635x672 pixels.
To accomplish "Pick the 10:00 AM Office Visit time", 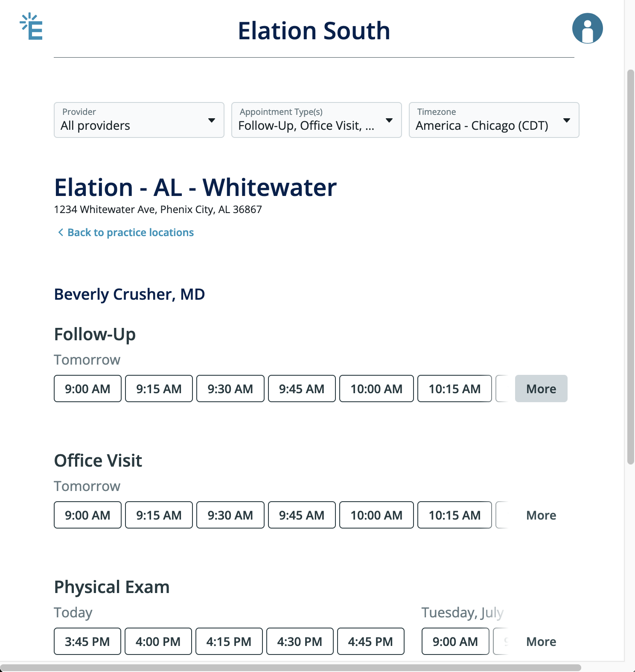I will point(376,515).
